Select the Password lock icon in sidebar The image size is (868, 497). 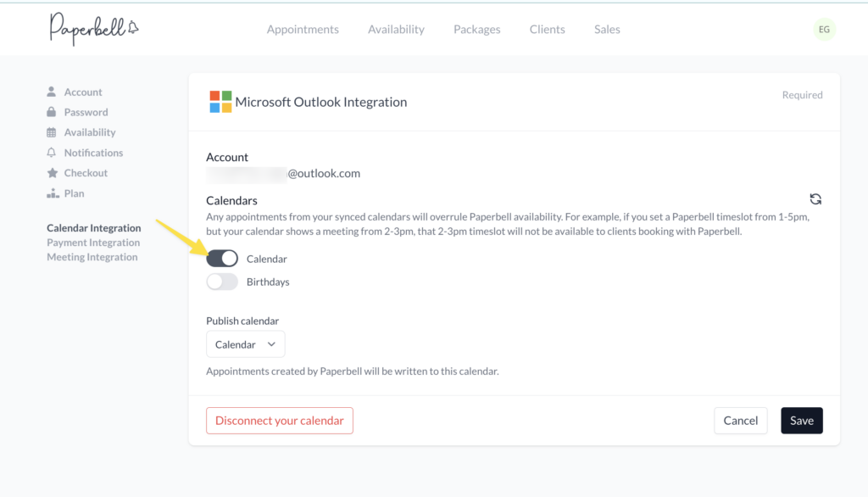(52, 112)
